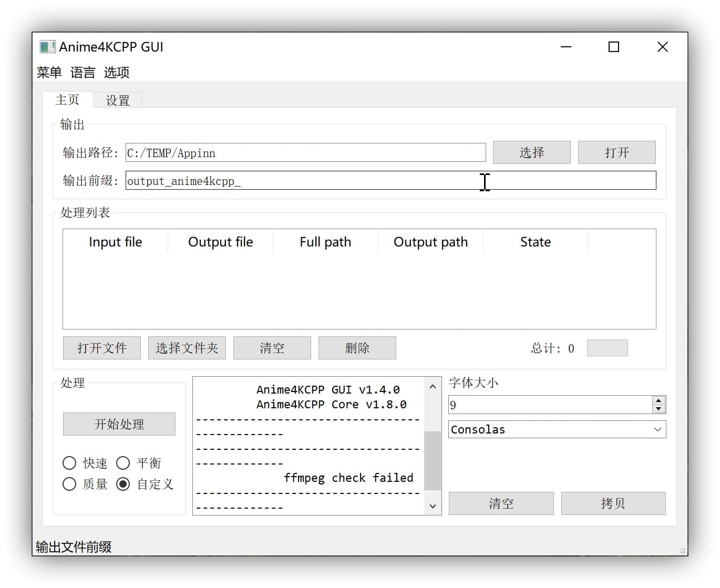Click the 'Anime4KCPP Core v1.8.0' log line
Screen dimensions: 720x588
point(332,404)
